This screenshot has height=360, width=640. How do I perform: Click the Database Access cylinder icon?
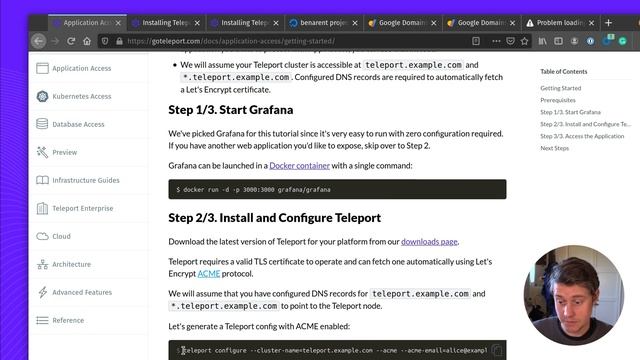(42, 124)
